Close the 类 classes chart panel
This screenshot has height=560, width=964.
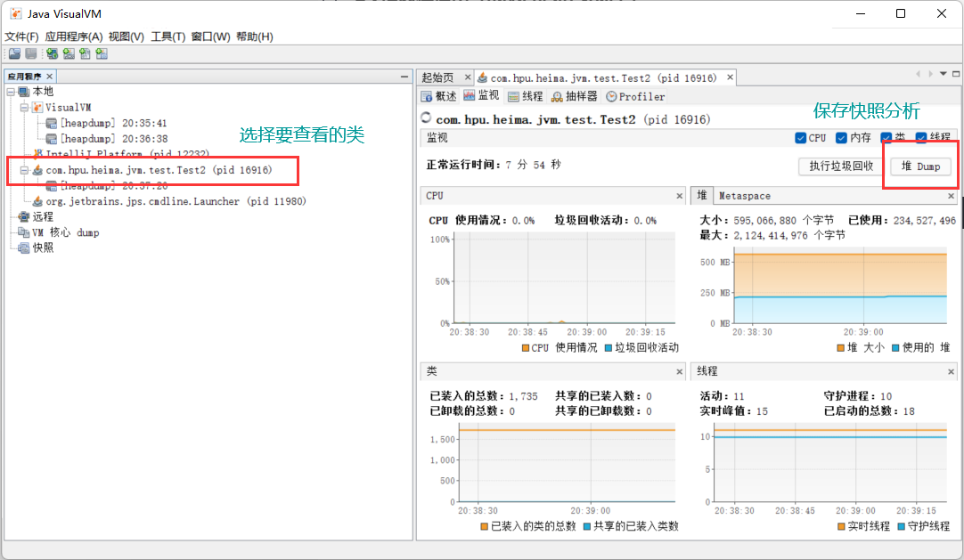[x=680, y=372]
